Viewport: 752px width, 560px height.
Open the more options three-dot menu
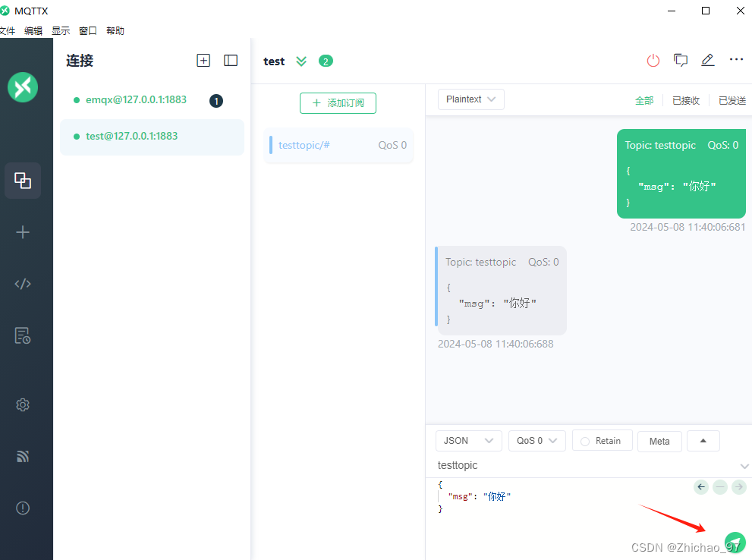[x=736, y=59]
